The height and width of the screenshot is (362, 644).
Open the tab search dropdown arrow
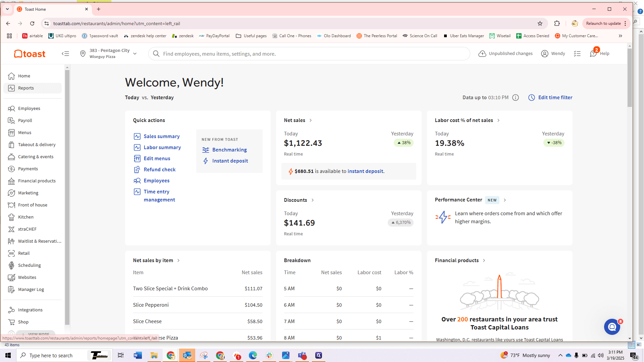coord(7,9)
